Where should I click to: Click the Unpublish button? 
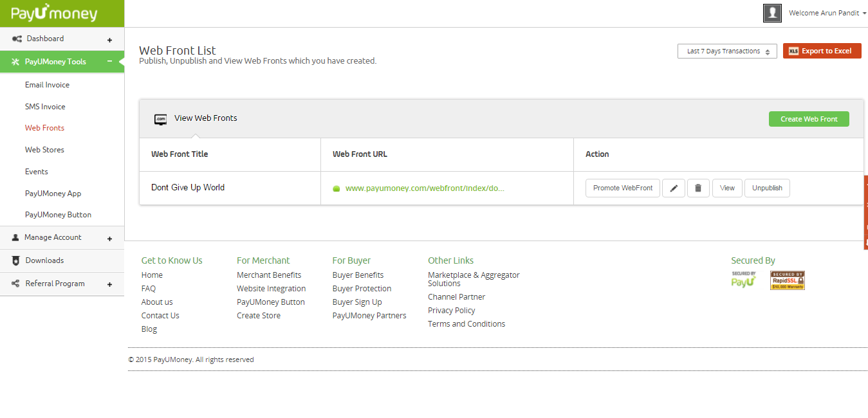pos(767,188)
